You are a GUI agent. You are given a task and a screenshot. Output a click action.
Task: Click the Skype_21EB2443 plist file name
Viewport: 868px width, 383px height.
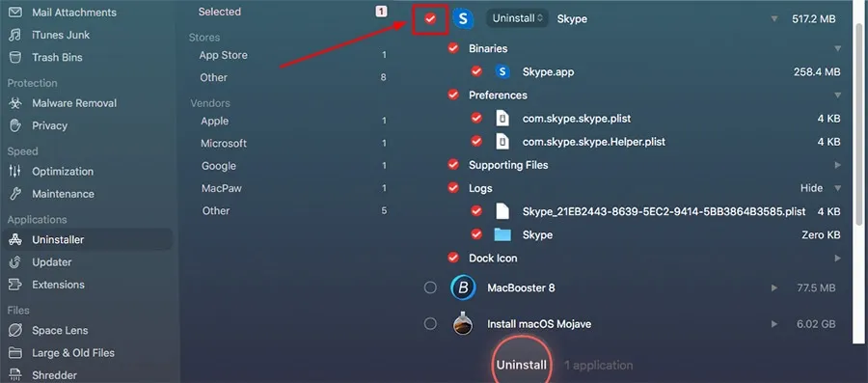point(664,211)
